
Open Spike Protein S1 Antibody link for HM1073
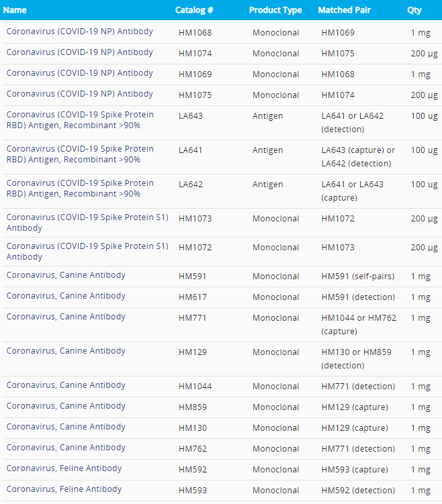point(87,223)
